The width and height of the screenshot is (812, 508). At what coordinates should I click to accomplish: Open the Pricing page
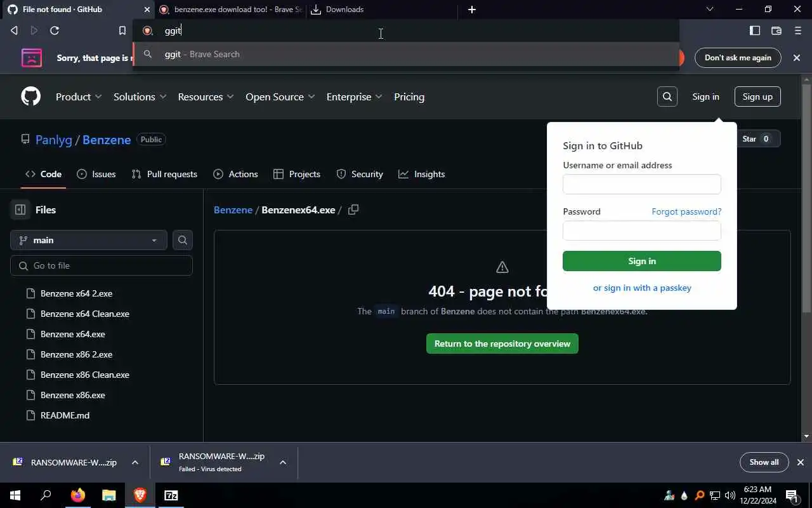coord(409,97)
